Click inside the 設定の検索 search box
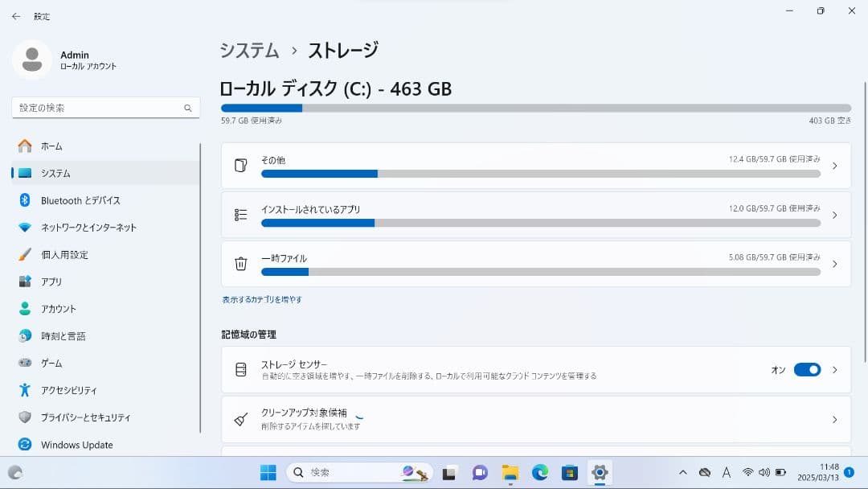868x489 pixels. click(104, 107)
